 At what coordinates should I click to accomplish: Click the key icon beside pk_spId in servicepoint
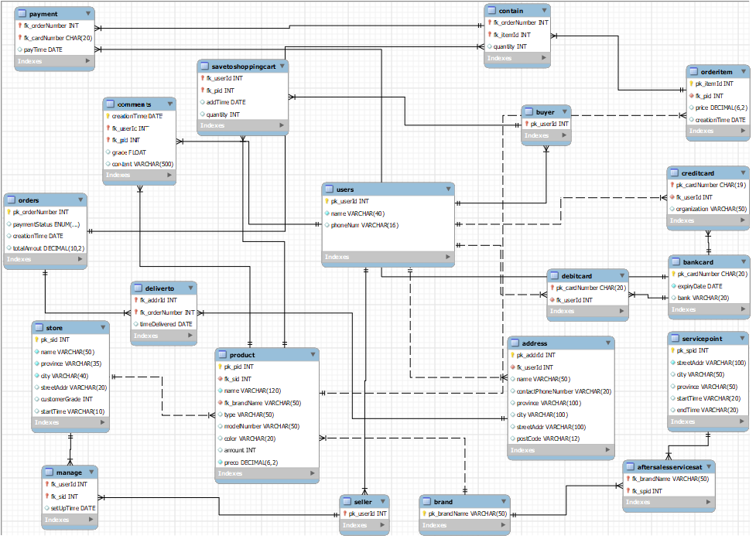pos(674,350)
